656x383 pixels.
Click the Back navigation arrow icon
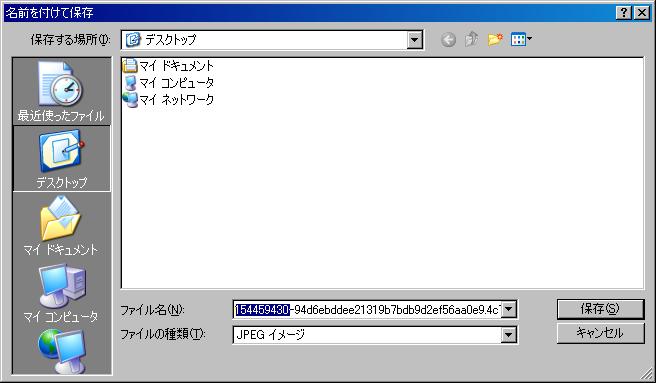pyautogui.click(x=448, y=40)
